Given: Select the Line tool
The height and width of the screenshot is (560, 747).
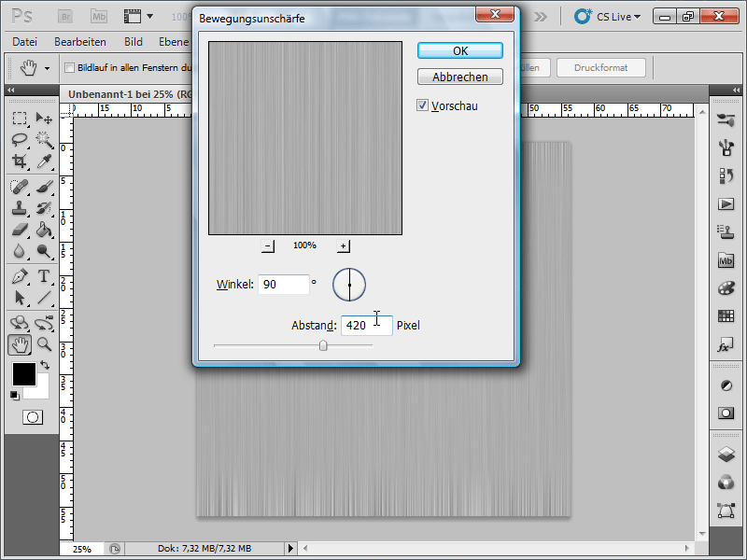Looking at the screenshot, I should click(x=44, y=298).
